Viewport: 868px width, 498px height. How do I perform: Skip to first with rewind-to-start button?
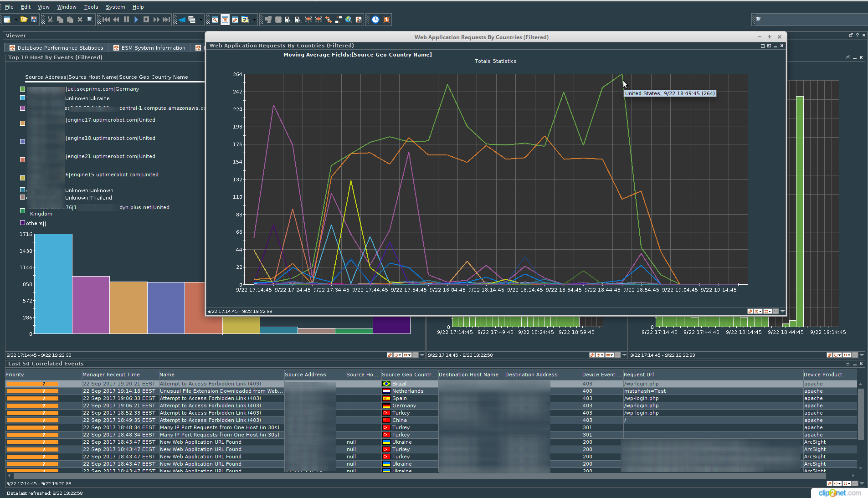click(x=106, y=20)
